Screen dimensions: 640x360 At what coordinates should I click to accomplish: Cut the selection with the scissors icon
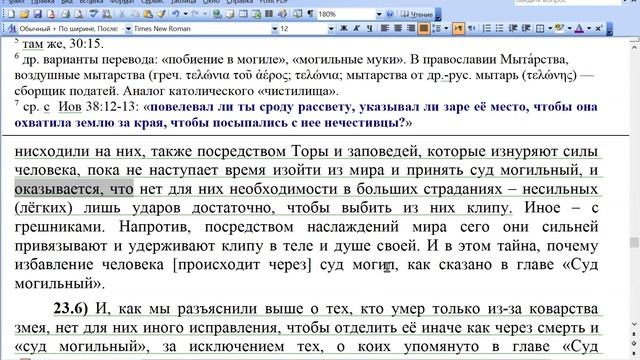pyautogui.click(x=122, y=14)
